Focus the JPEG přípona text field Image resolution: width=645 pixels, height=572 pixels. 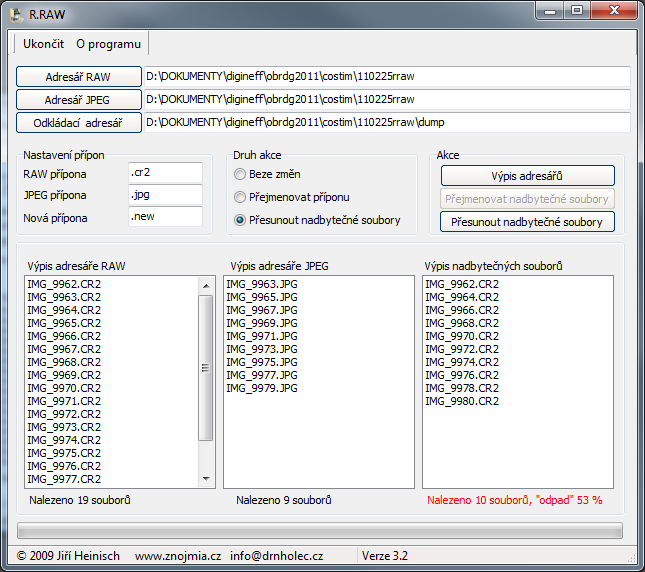tap(165, 195)
